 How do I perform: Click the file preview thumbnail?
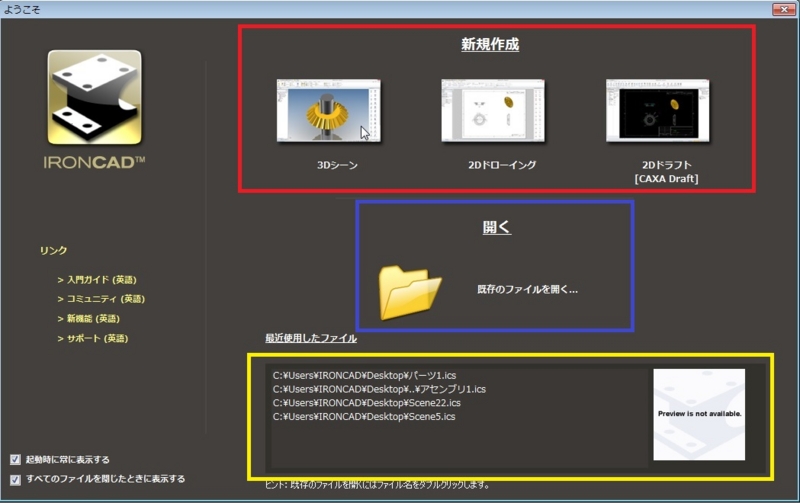[699, 414]
